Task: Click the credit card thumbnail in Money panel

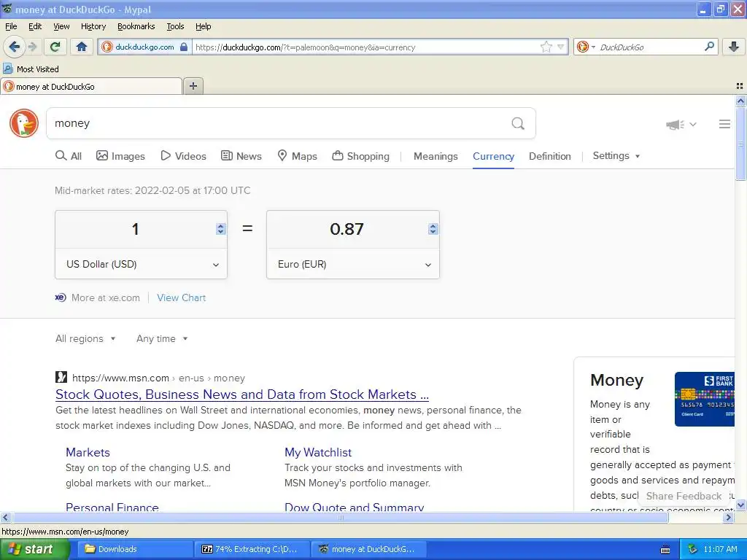Action: pos(705,399)
